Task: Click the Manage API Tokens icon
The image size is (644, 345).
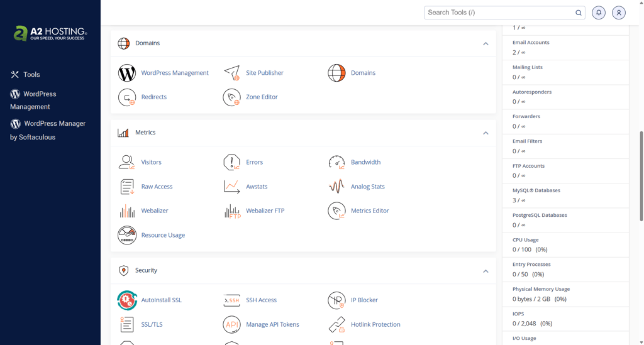Action: pos(231,324)
